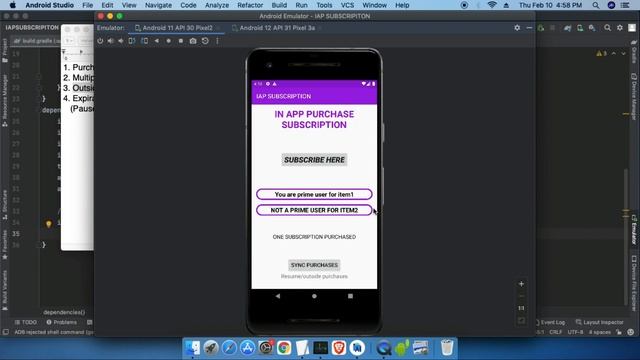The image size is (640, 360).
Task: Click the Wi-Fi icon in menu bar
Action: (x=492, y=5)
